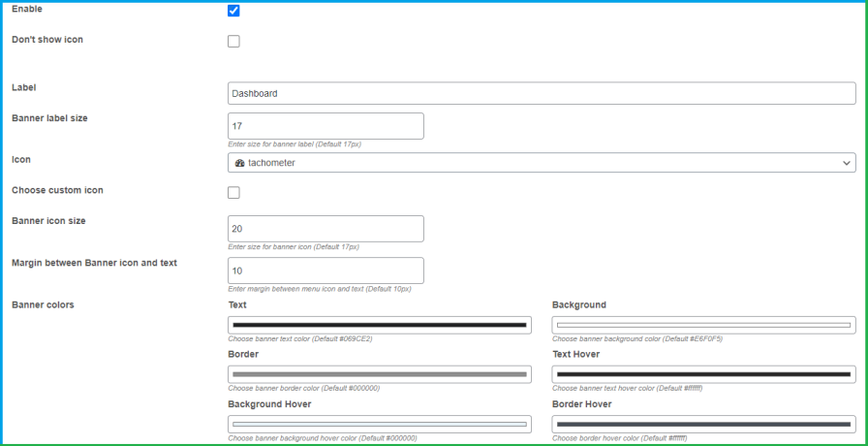The image size is (868, 446).
Task: Expand the Icon dropdown using its chevron arrow
Action: click(x=848, y=163)
